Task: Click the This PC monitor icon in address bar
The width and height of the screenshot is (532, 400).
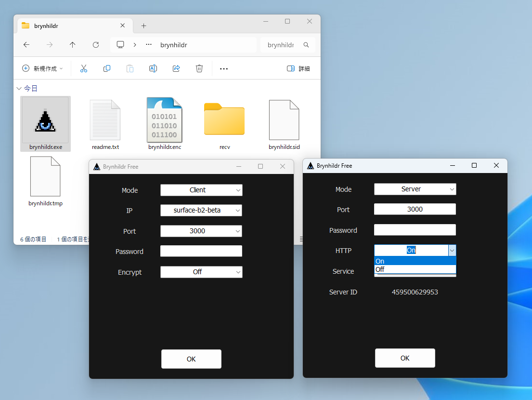Action: [120, 45]
